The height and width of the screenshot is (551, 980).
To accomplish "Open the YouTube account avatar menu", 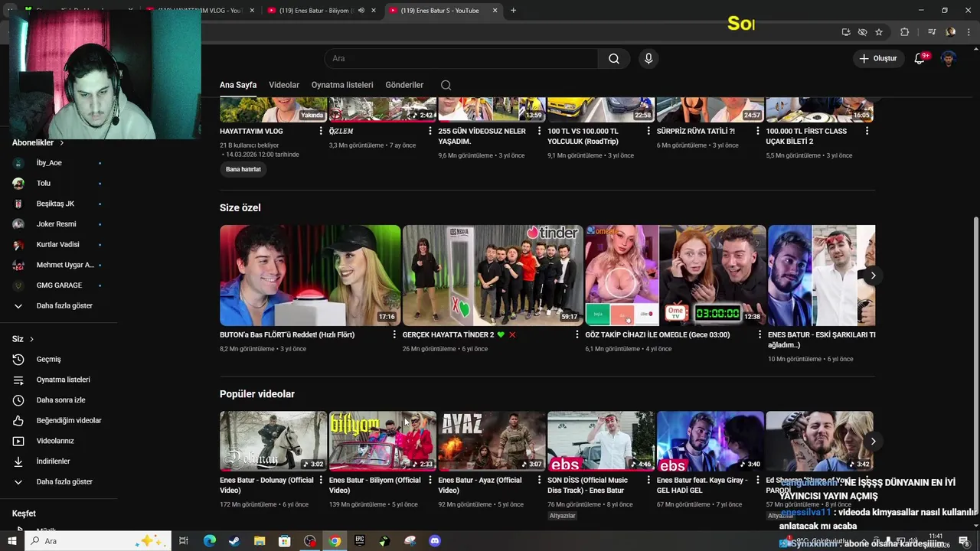I will coord(949,59).
